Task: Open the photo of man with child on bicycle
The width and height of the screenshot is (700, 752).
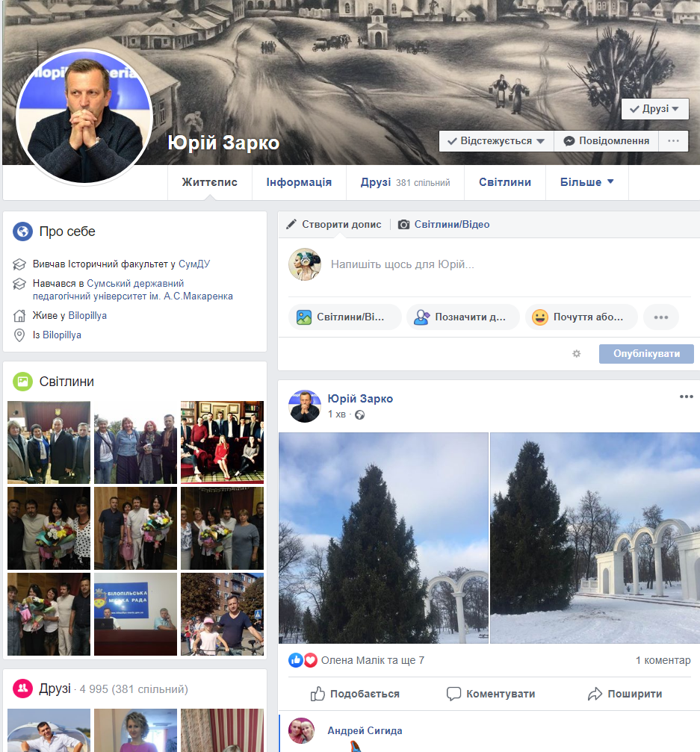Action: (x=222, y=614)
